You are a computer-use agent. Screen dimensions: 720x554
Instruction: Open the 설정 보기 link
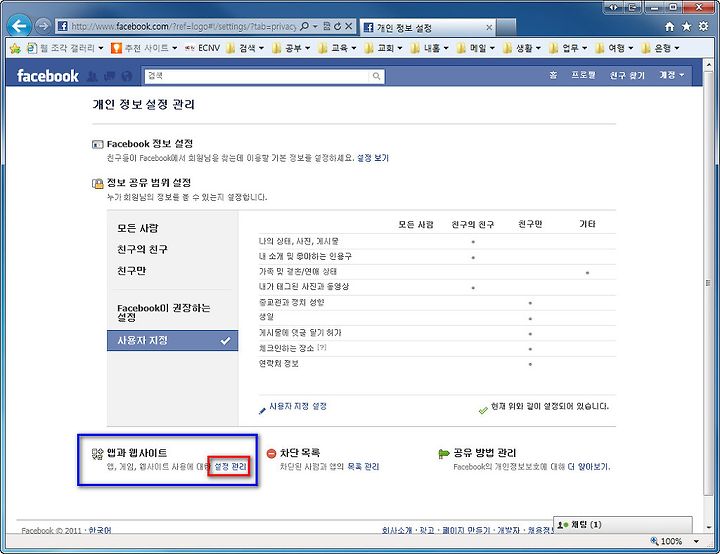pyautogui.click(x=373, y=158)
